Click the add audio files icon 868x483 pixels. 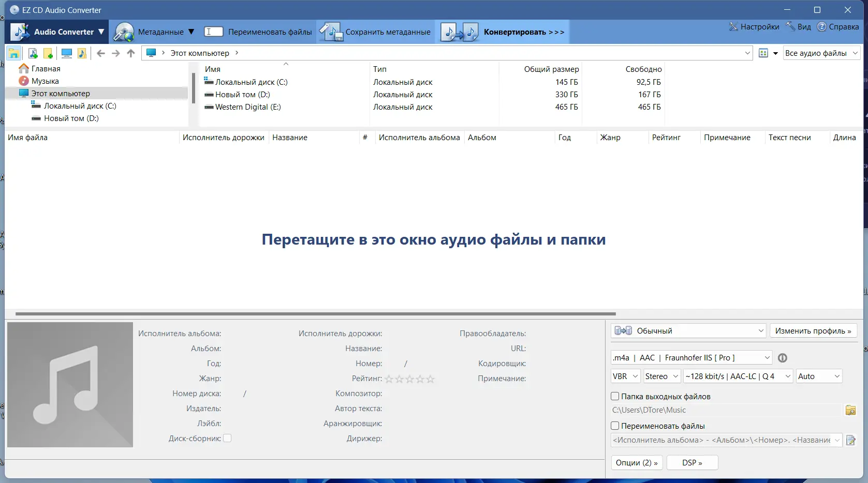click(x=33, y=53)
